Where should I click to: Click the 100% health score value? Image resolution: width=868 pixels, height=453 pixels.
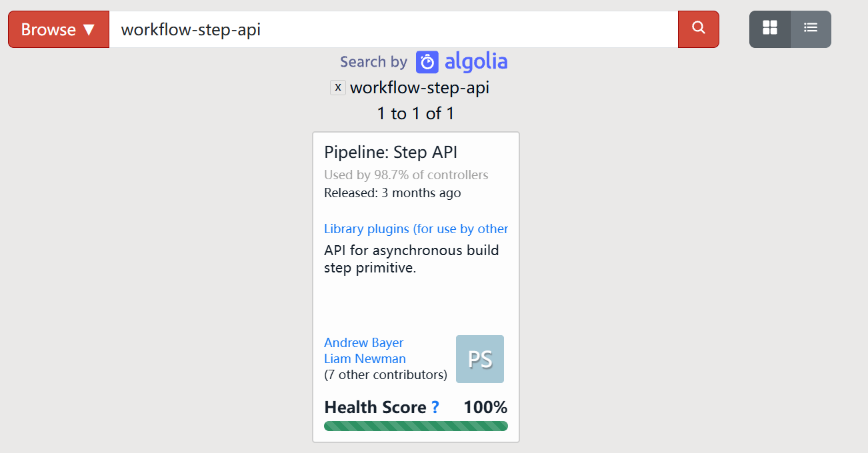[x=485, y=407]
